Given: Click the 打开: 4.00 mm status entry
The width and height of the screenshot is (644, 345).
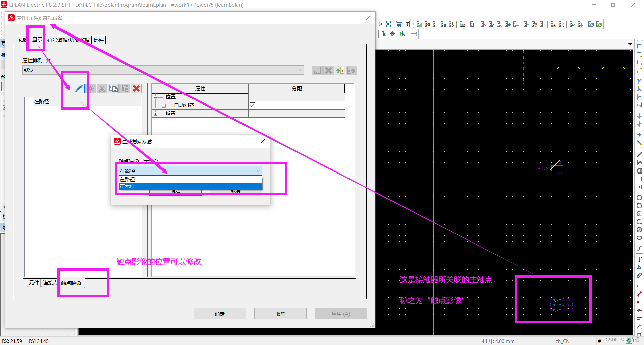Looking at the screenshot, I should tap(498, 341).
